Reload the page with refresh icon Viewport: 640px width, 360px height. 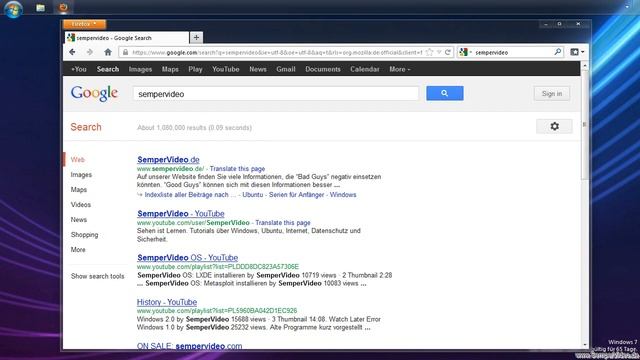tap(448, 52)
